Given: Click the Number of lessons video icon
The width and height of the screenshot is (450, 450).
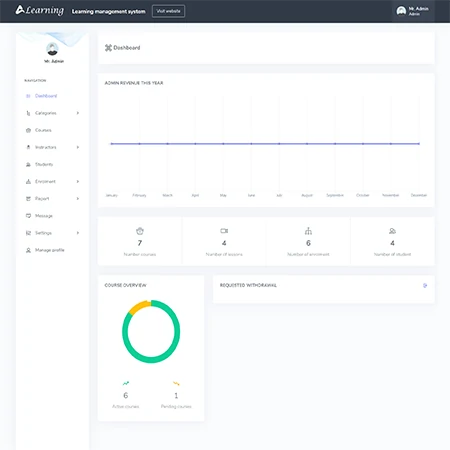Looking at the screenshot, I should pos(224,231).
